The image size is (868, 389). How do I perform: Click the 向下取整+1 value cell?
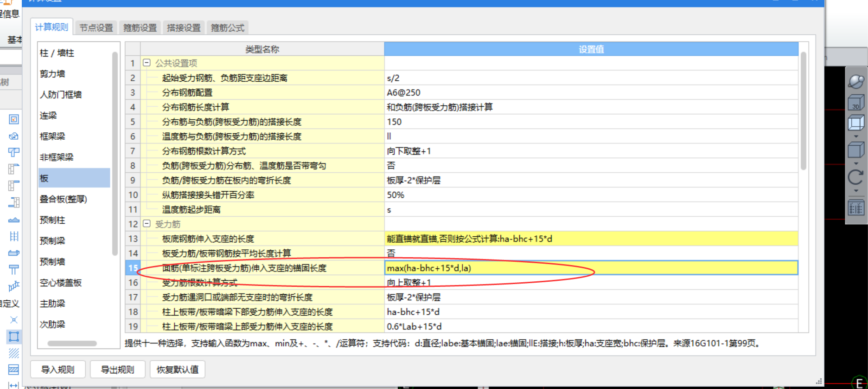click(591, 151)
